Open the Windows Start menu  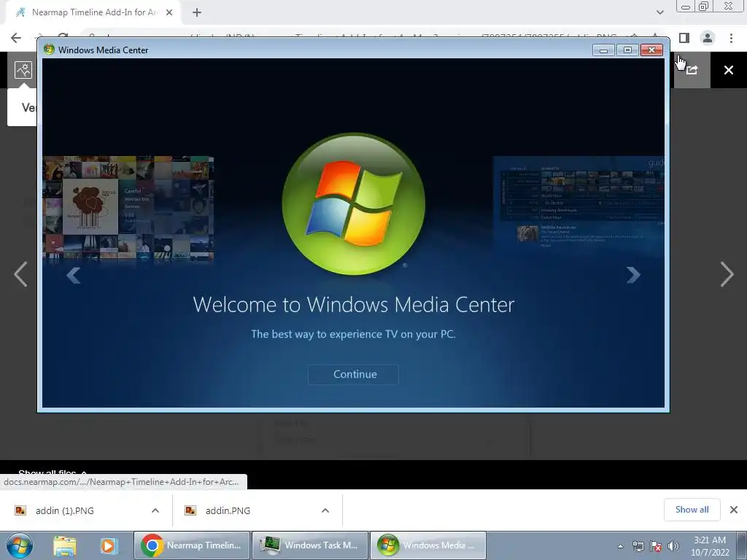pos(20,545)
